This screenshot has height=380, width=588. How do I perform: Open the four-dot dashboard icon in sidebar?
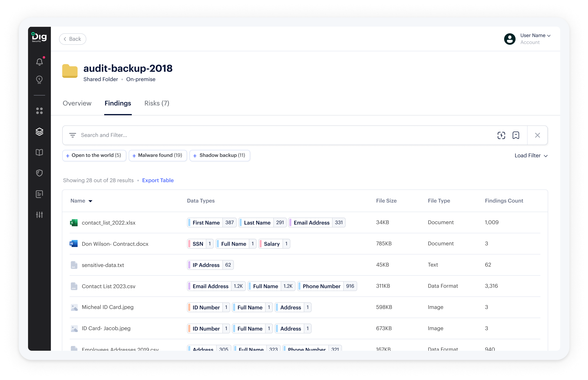39,111
